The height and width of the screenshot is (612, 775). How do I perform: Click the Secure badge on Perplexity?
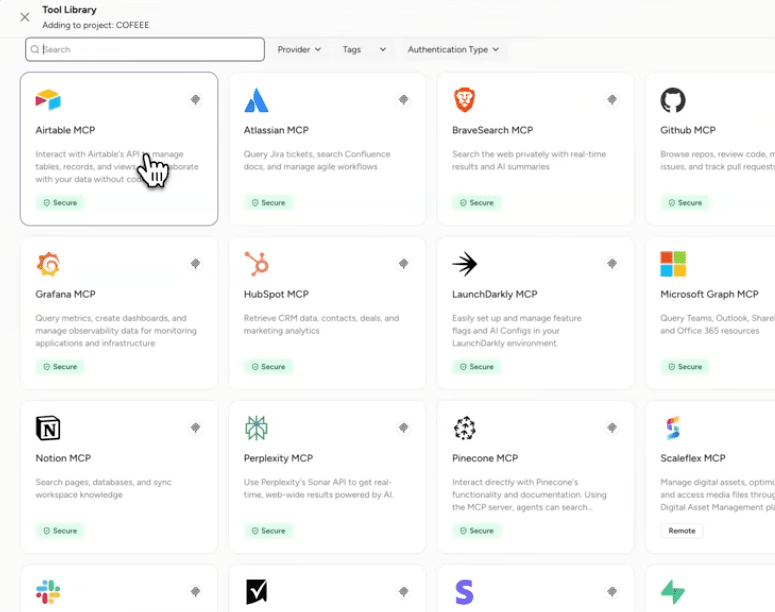[268, 530]
